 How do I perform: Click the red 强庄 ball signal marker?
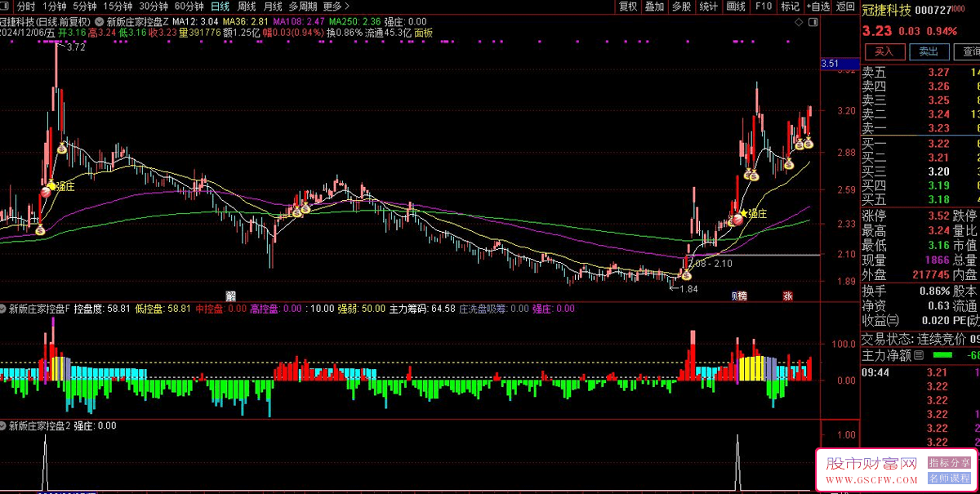[738, 218]
